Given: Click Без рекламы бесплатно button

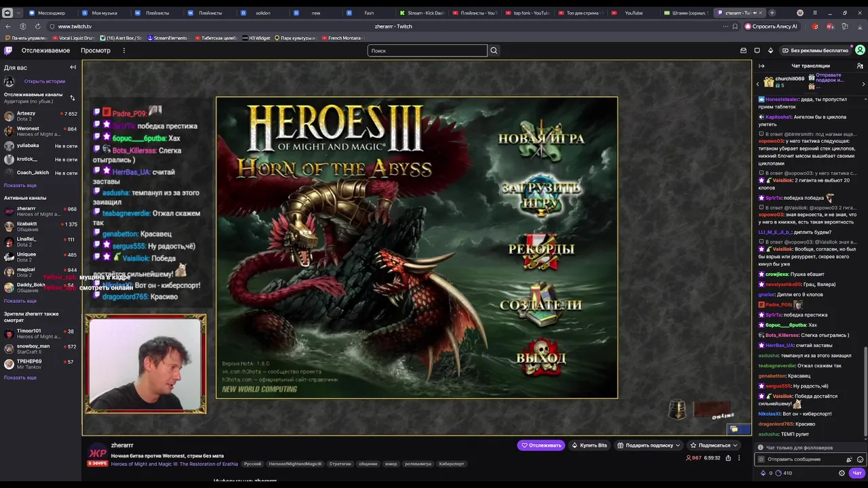Looking at the screenshot, I should (814, 50).
